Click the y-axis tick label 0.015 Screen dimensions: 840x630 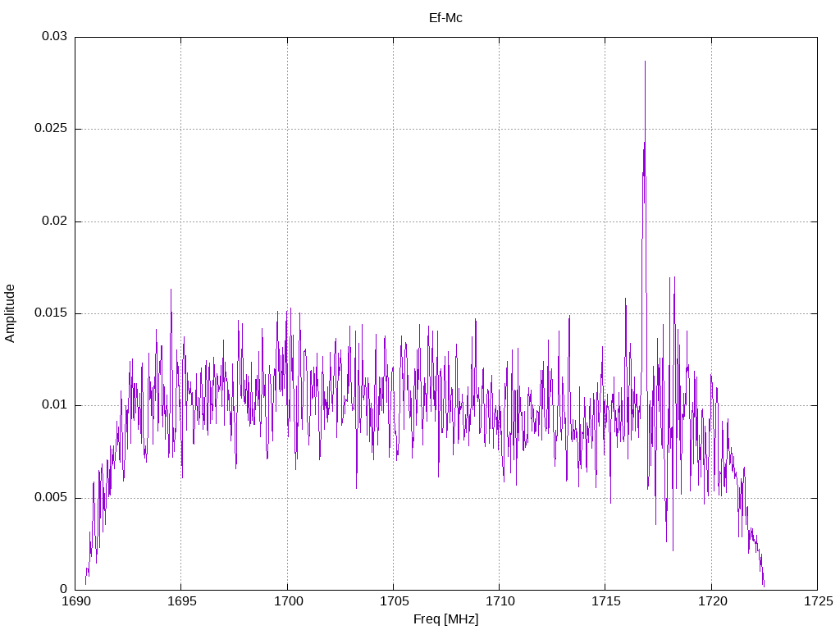click(51, 313)
